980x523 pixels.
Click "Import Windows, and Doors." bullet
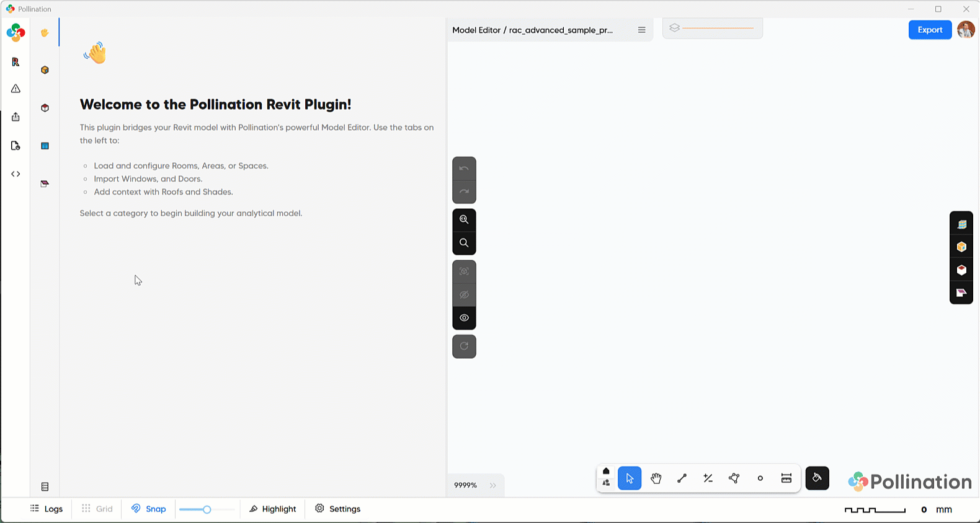tap(148, 179)
